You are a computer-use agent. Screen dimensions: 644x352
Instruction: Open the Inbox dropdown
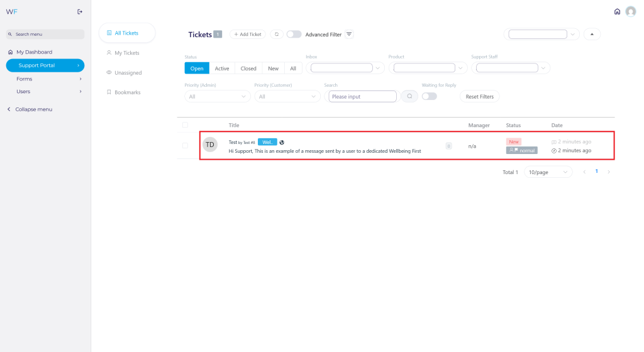click(x=347, y=68)
